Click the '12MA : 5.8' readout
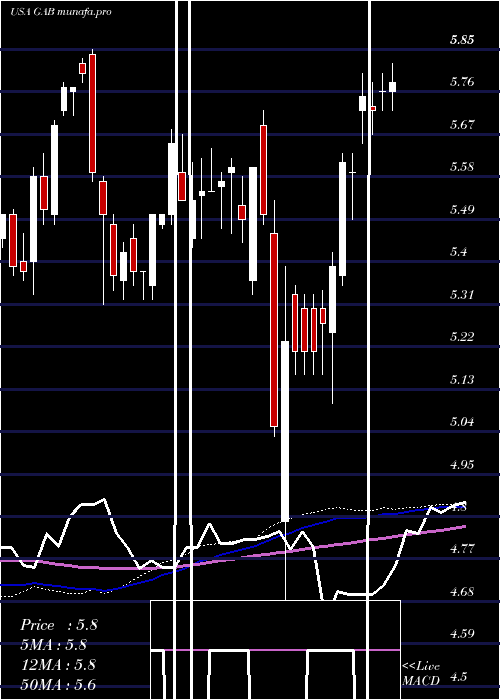This screenshot has width=500, height=700. pos(58,664)
